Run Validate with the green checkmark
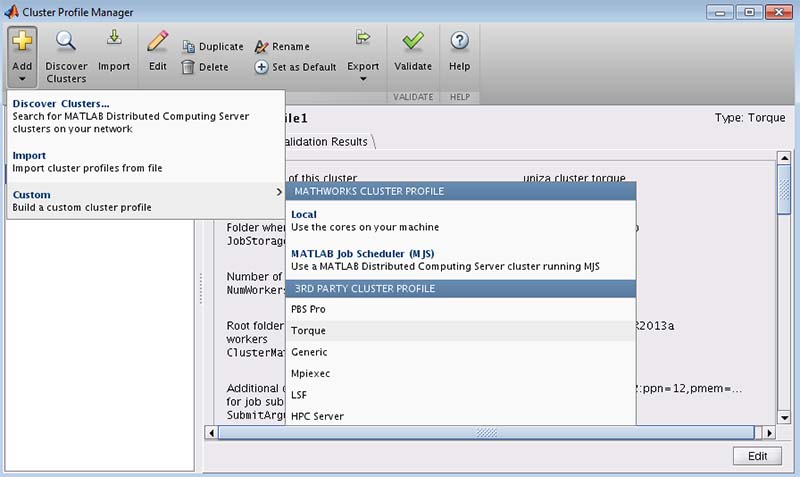The image size is (800, 477). click(x=412, y=42)
